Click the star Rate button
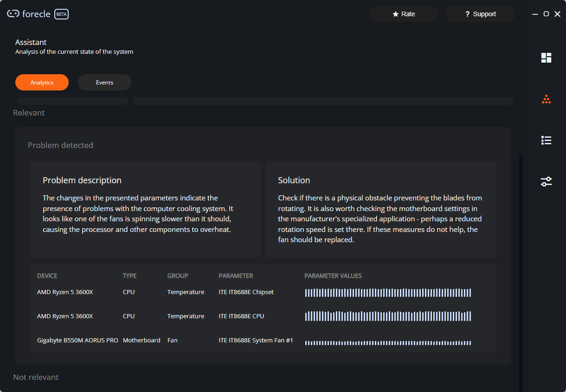The width and height of the screenshot is (566, 392). [404, 14]
